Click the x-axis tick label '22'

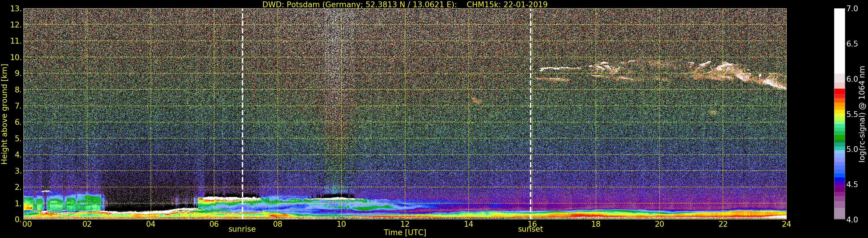[723, 224]
